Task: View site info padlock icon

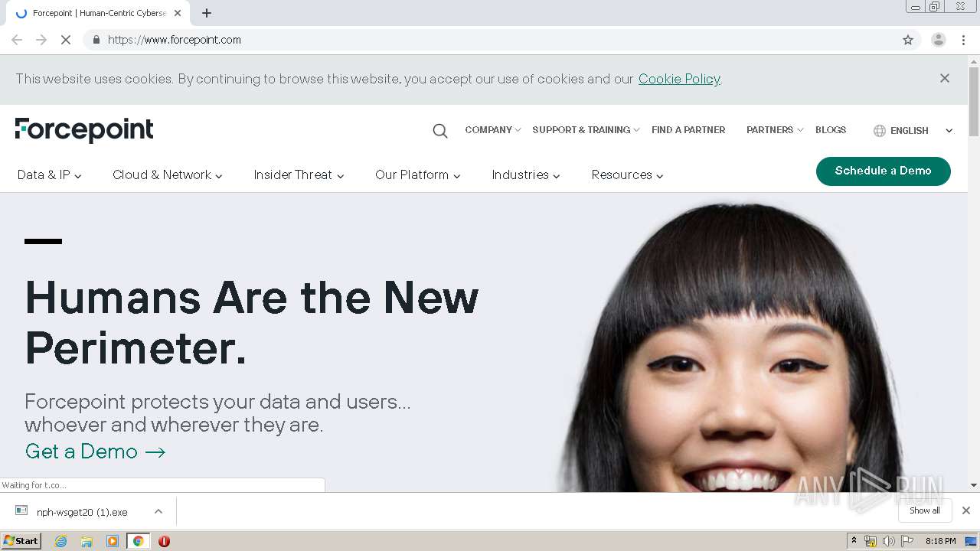Action: pos(96,40)
